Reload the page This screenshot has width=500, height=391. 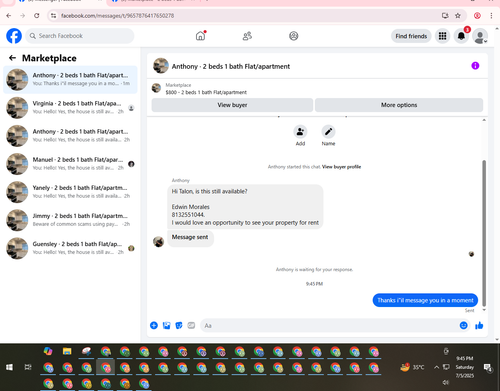pyautogui.click(x=37, y=16)
